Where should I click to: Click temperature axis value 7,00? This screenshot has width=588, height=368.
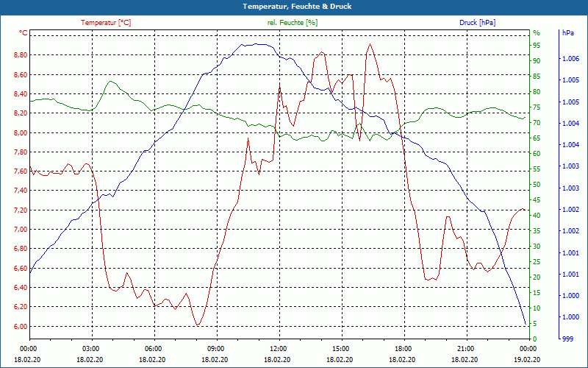click(x=21, y=230)
